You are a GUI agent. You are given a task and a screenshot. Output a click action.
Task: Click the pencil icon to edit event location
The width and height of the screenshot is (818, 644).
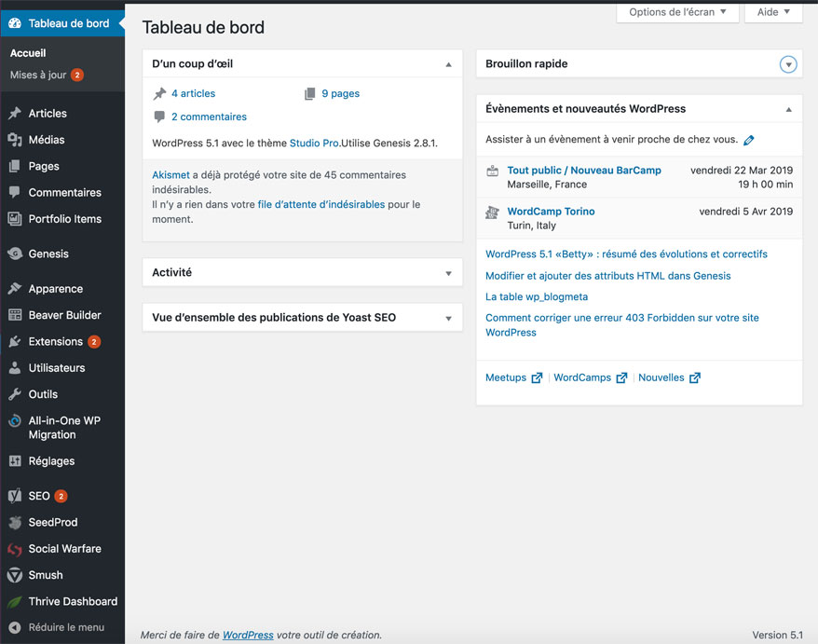[x=749, y=140]
